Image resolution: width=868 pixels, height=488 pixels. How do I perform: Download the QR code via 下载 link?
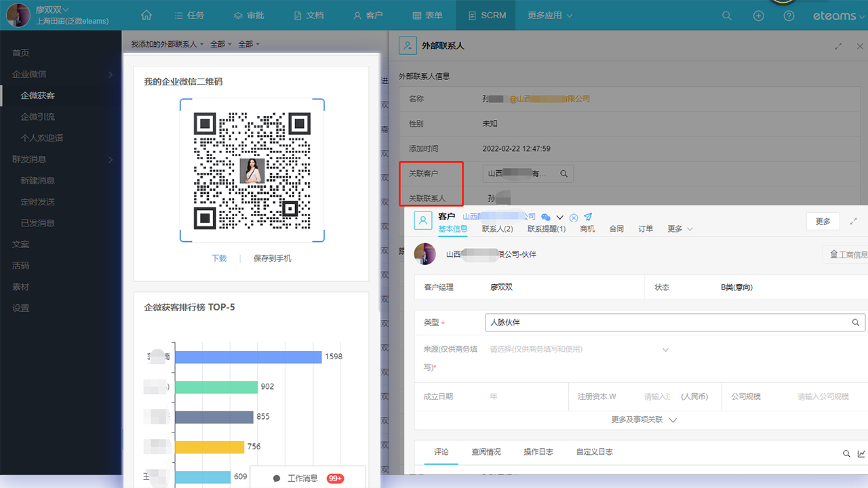point(218,258)
